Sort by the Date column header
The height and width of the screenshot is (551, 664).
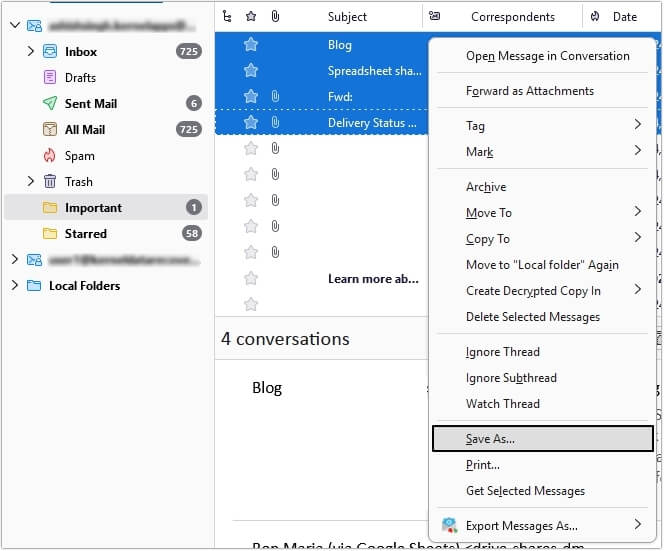pyautogui.click(x=625, y=17)
